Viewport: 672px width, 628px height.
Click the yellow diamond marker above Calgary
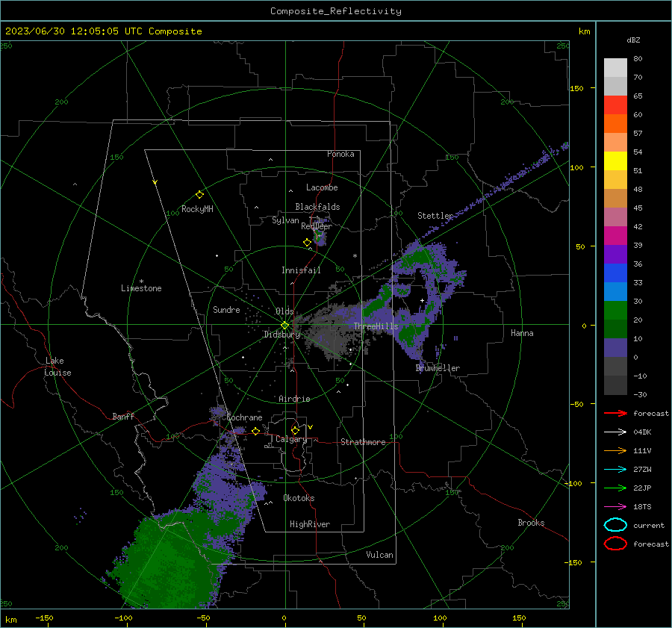click(295, 430)
